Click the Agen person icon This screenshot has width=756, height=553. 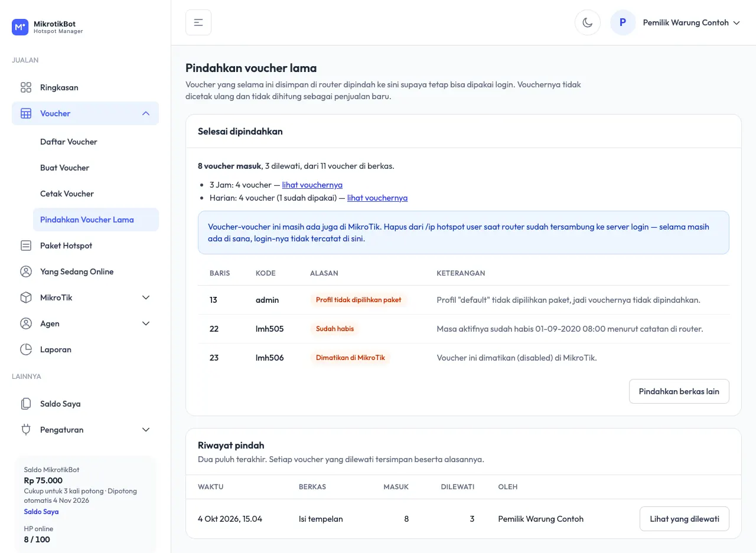tap(26, 323)
